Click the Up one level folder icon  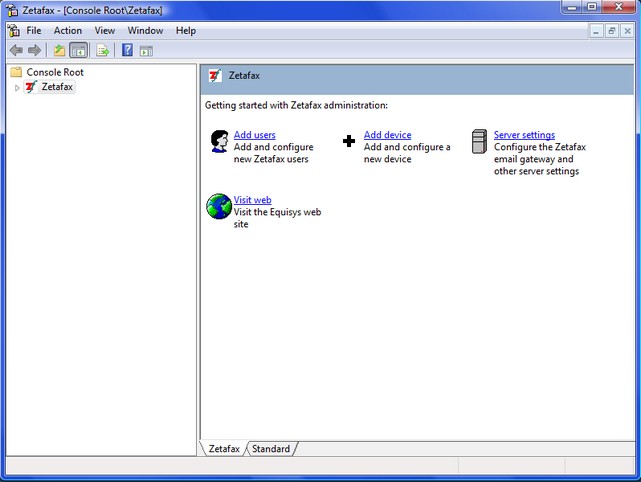pos(60,50)
